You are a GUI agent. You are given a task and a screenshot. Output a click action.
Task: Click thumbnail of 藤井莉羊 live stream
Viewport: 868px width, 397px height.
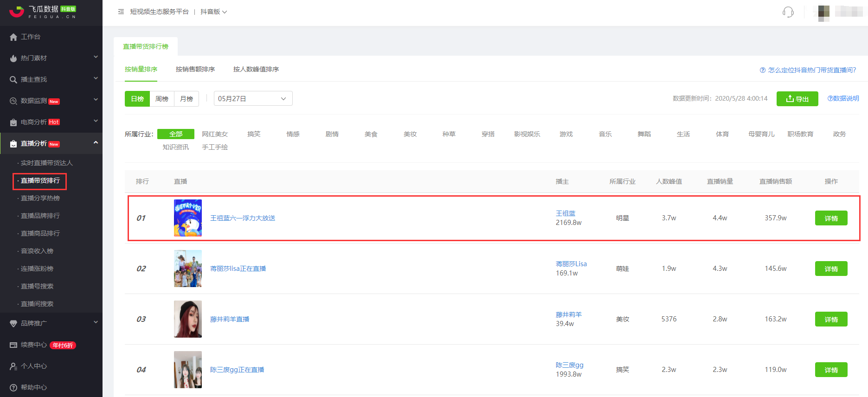(188, 319)
